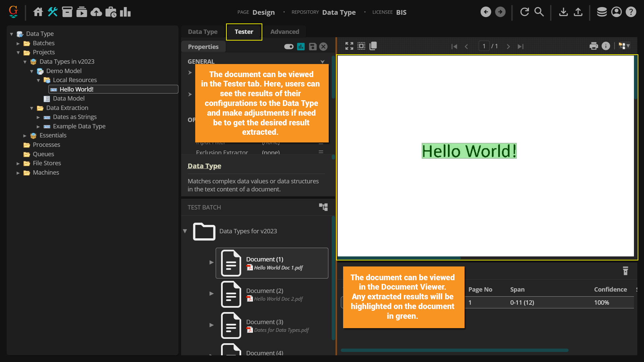Expand the Batches tree node
644x362 pixels.
coord(18,43)
